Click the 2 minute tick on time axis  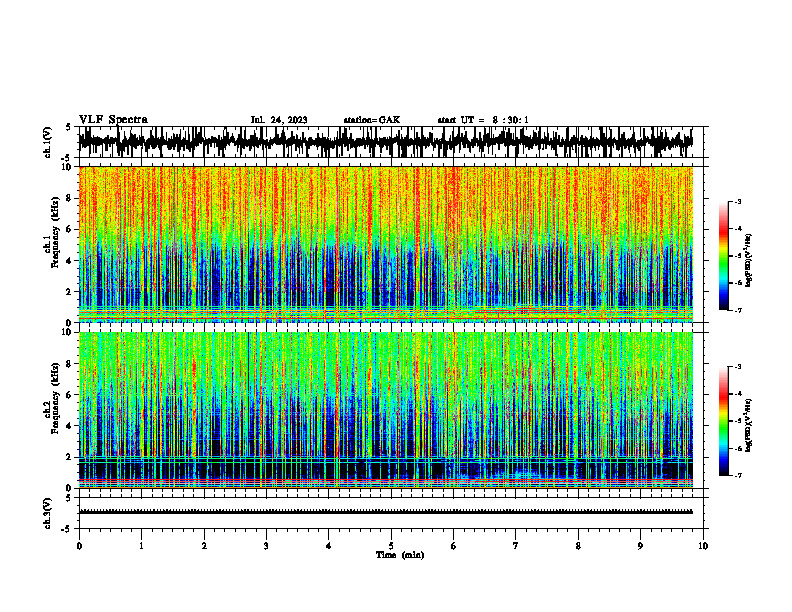tap(204, 546)
